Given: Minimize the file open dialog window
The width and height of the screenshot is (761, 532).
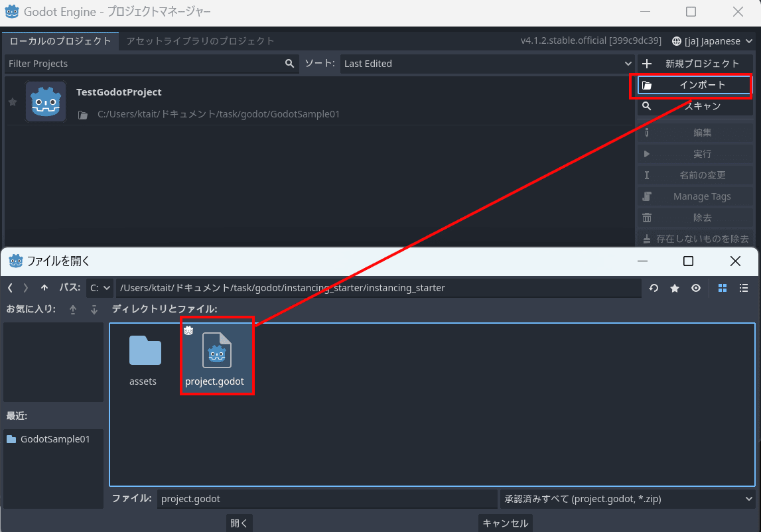Looking at the screenshot, I should (643, 261).
